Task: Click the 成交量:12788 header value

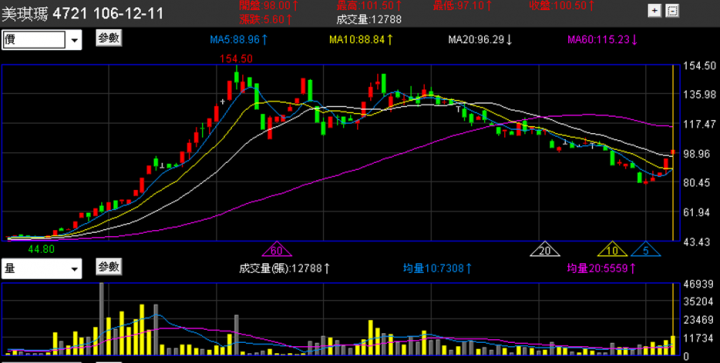Action: pyautogui.click(x=369, y=19)
